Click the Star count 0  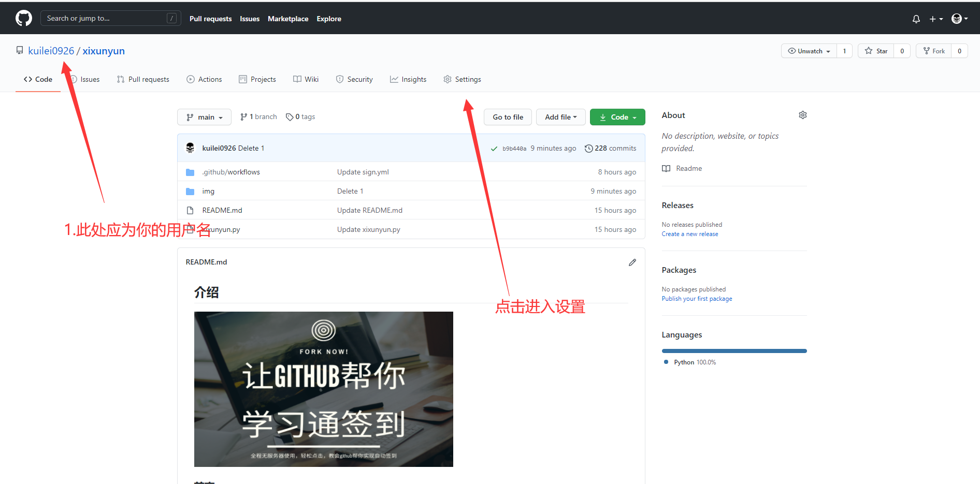click(902, 51)
